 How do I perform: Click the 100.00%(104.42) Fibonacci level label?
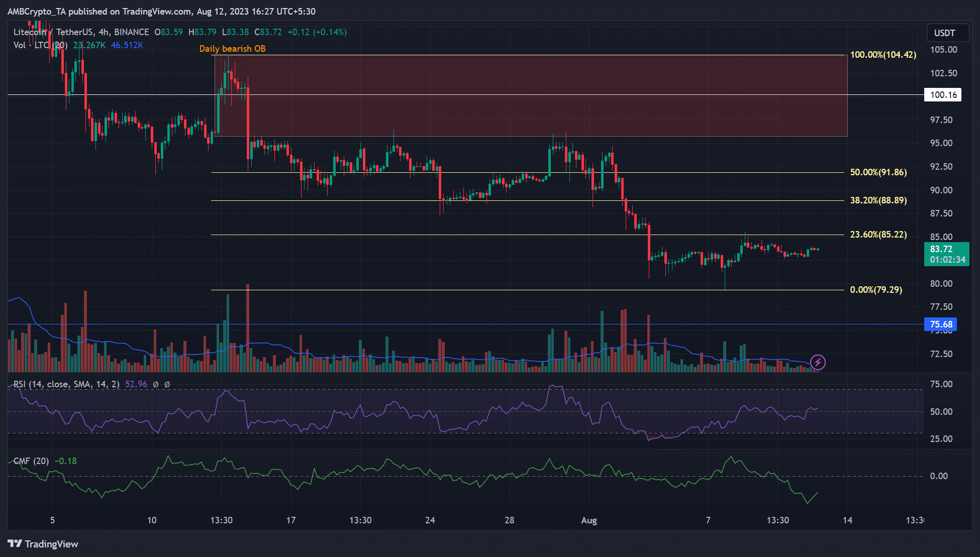883,55
